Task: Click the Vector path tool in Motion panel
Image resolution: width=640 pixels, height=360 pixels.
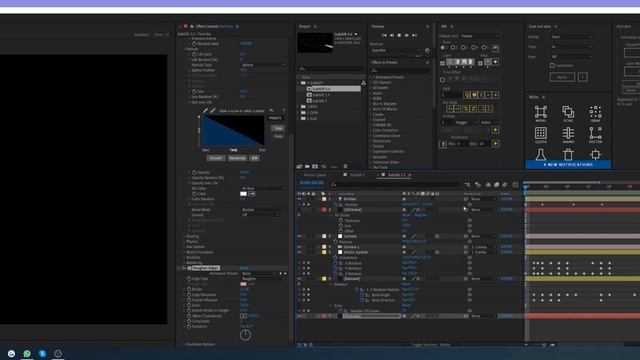Action: (596, 133)
